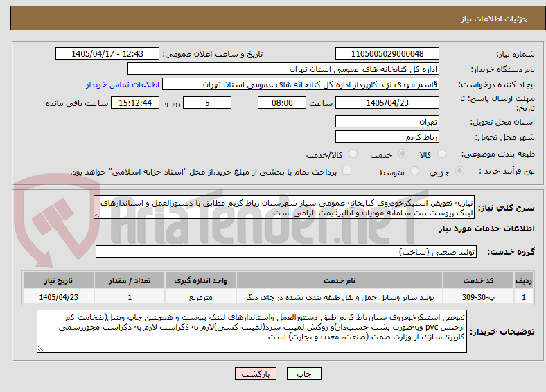Screen dimensions: 546x392
Task: Click the تاریخ نیاز column header
Action: click(58, 280)
